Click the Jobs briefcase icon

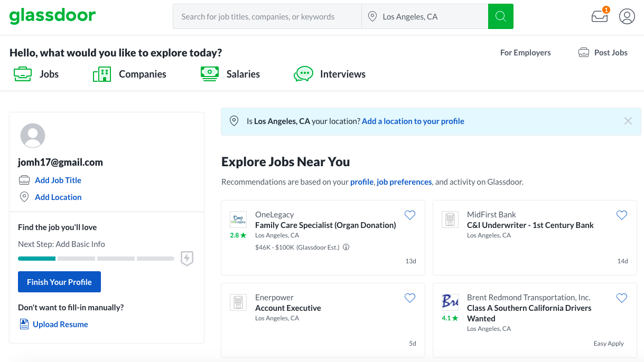(23, 74)
